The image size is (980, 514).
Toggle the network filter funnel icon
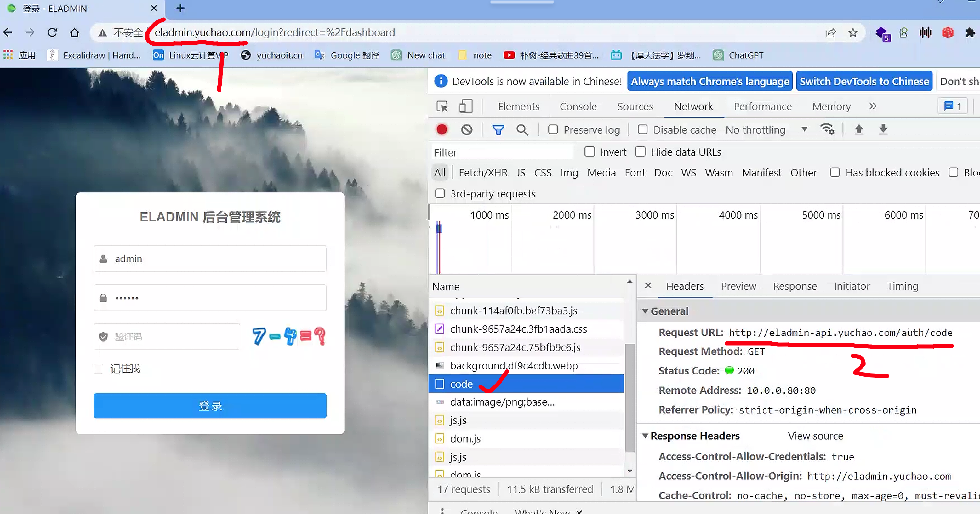tap(498, 130)
